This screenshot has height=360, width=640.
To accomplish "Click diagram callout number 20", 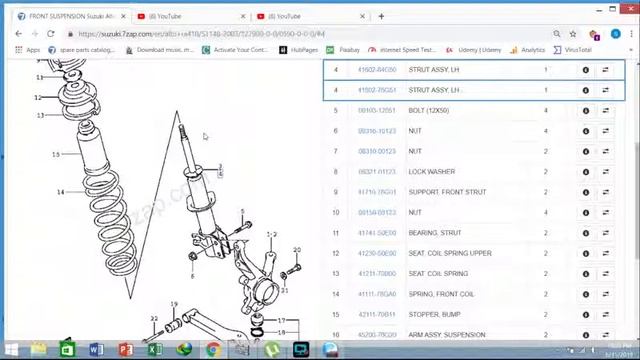I will pos(297,250).
